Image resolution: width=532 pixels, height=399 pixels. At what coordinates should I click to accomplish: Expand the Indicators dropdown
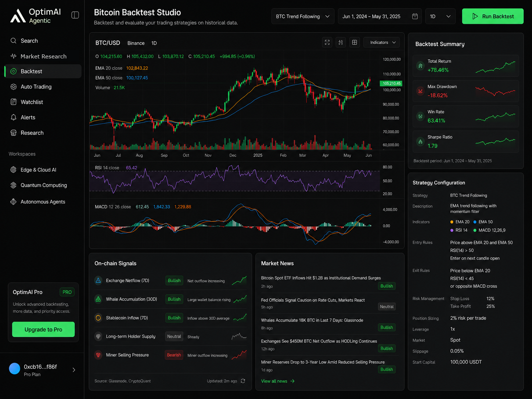pyautogui.click(x=382, y=43)
